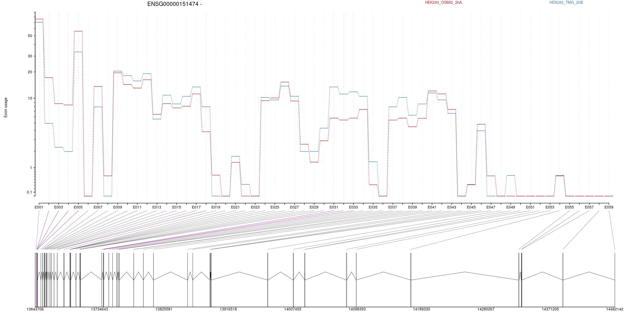Select exon label E045
The image size is (644, 322).
point(471,207)
